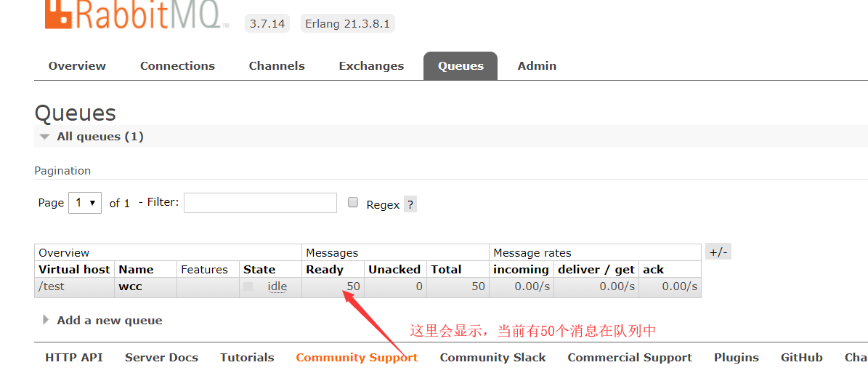868x381 pixels.
Task: Sort by incoming rate column
Action: point(521,270)
